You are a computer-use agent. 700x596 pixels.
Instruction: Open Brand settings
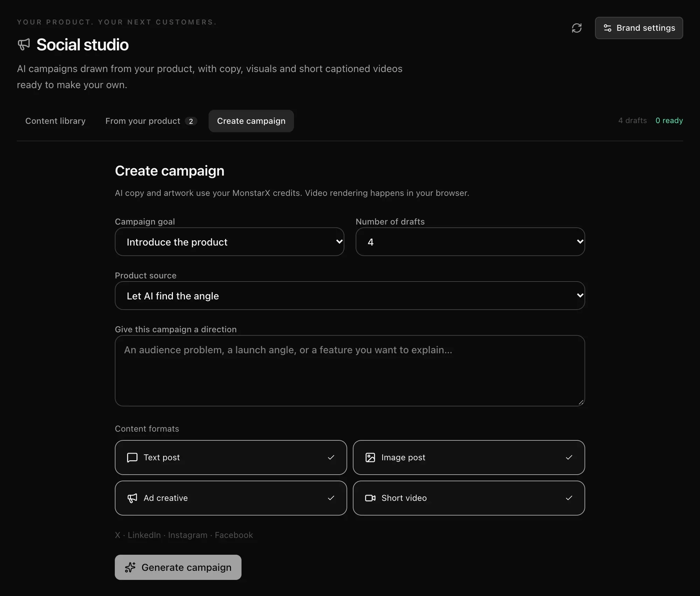tap(639, 28)
